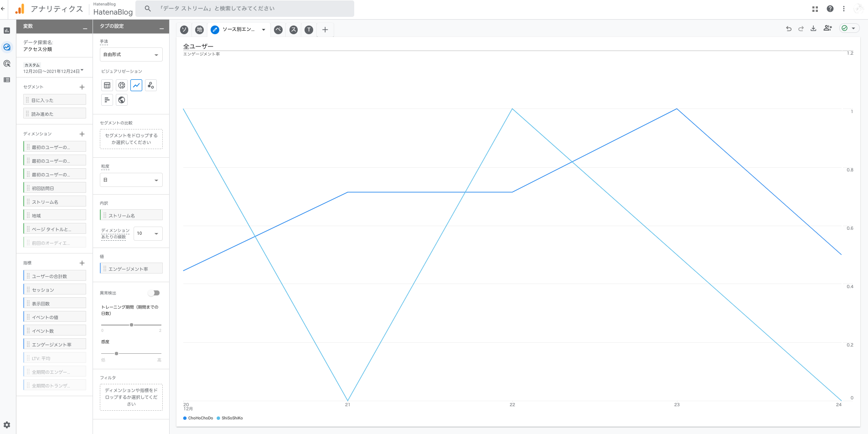Select geo map visualization icon

[x=122, y=100]
